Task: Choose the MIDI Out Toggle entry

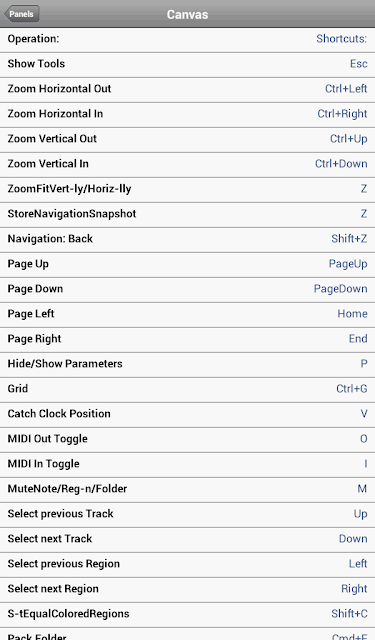Action: [187, 440]
